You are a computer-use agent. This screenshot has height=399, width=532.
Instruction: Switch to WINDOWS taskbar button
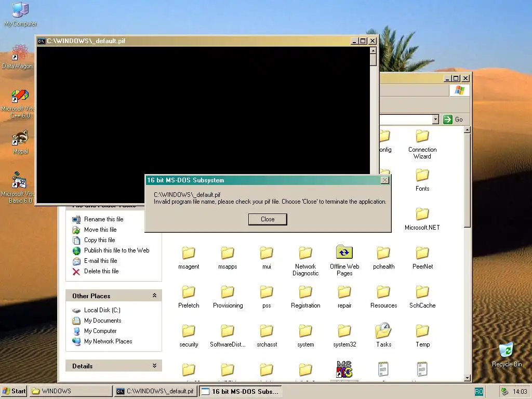coord(71,391)
